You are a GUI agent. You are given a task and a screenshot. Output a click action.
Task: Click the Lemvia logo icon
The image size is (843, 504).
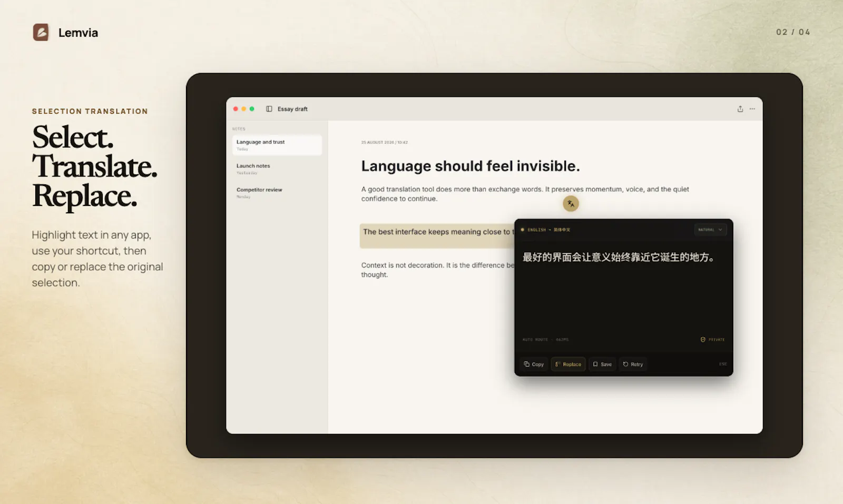click(x=41, y=32)
